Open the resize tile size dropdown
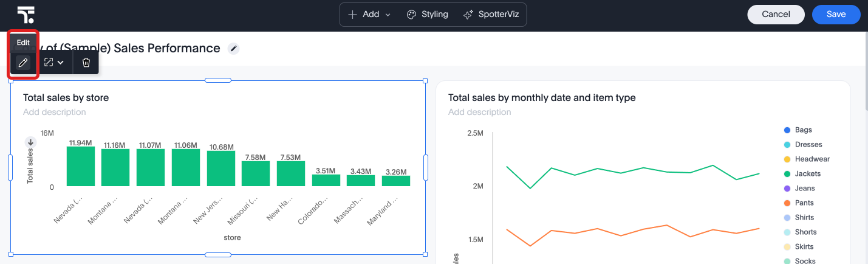Screen dimensions: 868x264 pos(54,62)
